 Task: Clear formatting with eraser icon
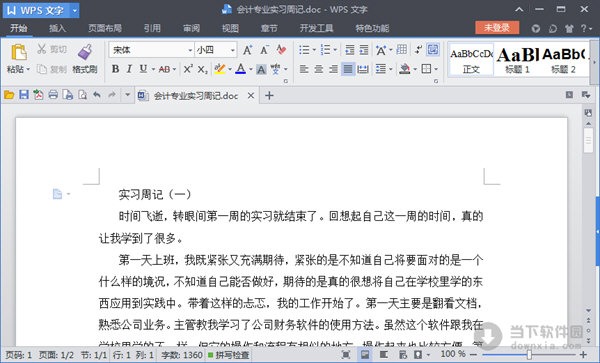[x=281, y=50]
